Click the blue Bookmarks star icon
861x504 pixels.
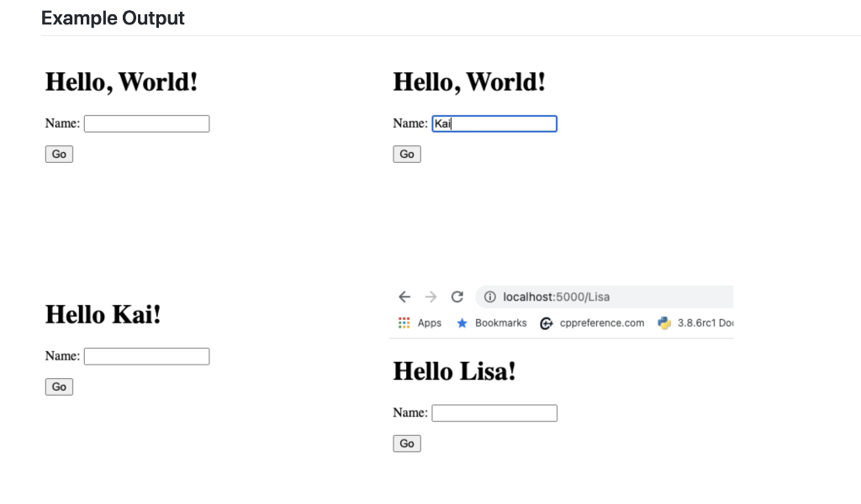tap(462, 323)
